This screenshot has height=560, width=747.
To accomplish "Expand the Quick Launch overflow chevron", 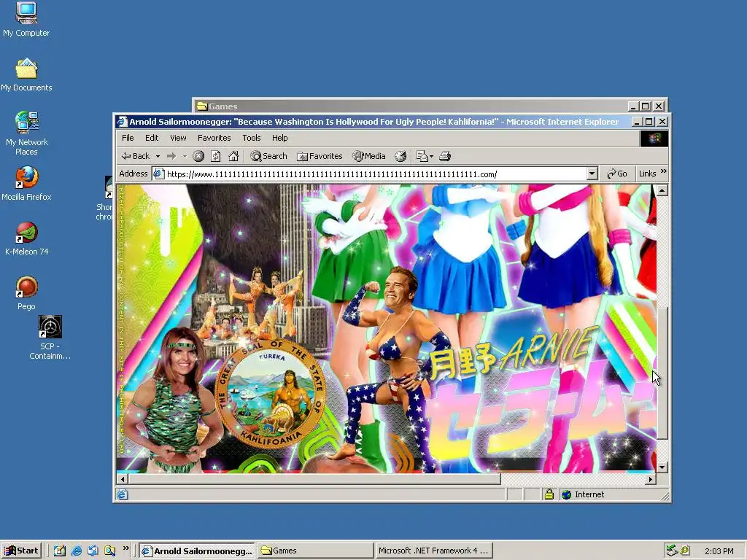I will pos(125,548).
